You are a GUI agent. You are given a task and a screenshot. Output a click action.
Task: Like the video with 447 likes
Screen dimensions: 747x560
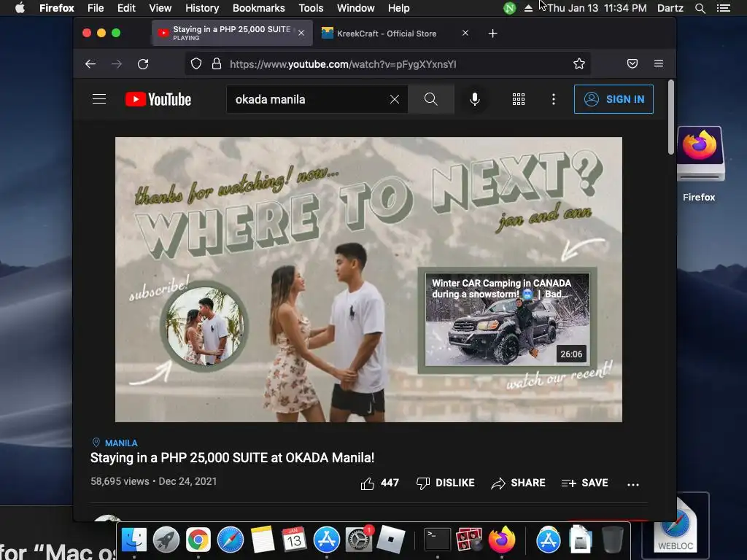coord(379,483)
